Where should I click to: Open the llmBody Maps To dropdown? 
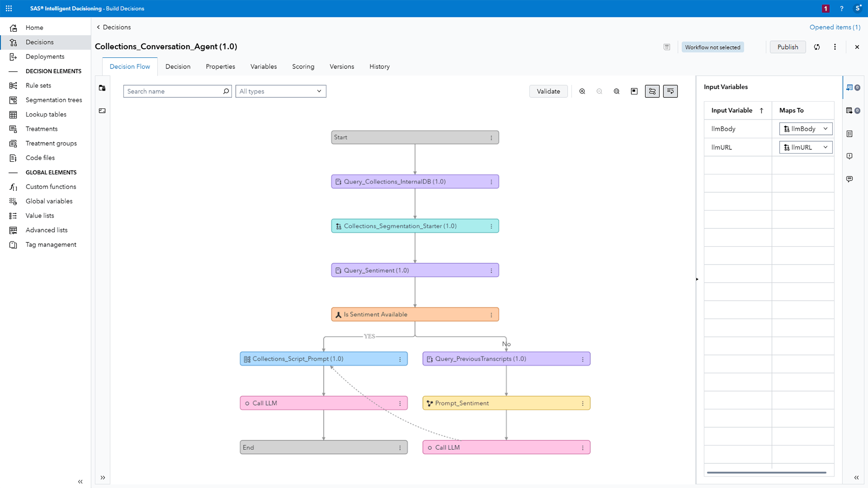805,129
